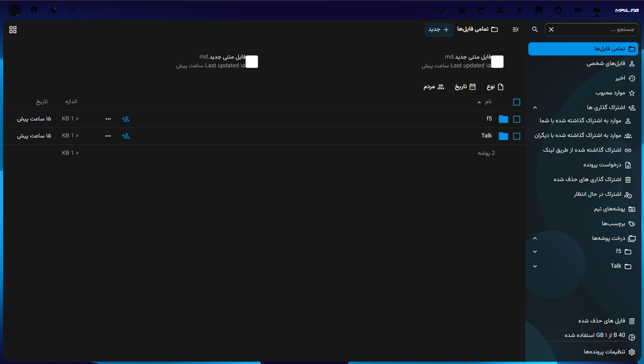This screenshot has width=644, height=364.
Task: Click the تمامی فایل‌ها breadcrumb
Action: [x=477, y=29]
